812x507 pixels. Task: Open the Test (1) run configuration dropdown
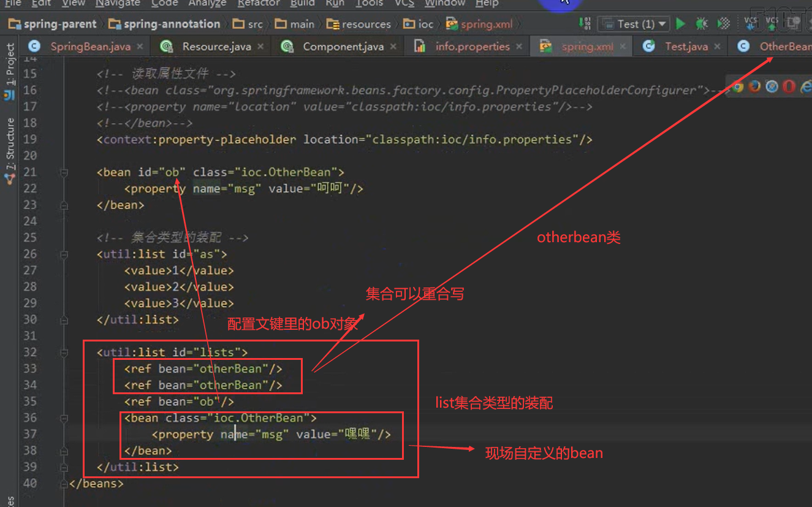tap(634, 24)
